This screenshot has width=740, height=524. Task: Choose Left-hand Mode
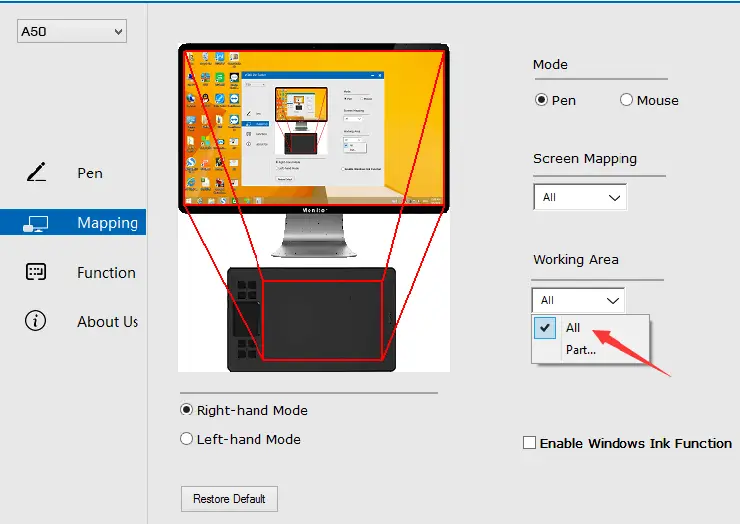(186, 439)
